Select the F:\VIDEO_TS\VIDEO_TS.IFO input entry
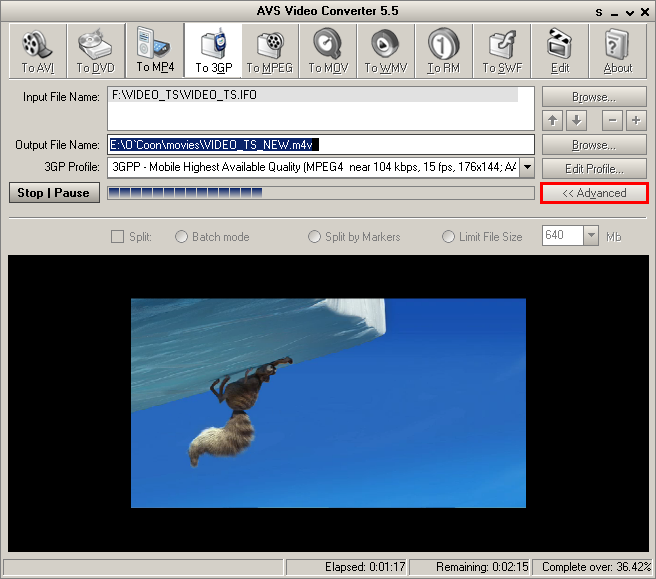This screenshot has height=579, width=656. (314, 95)
